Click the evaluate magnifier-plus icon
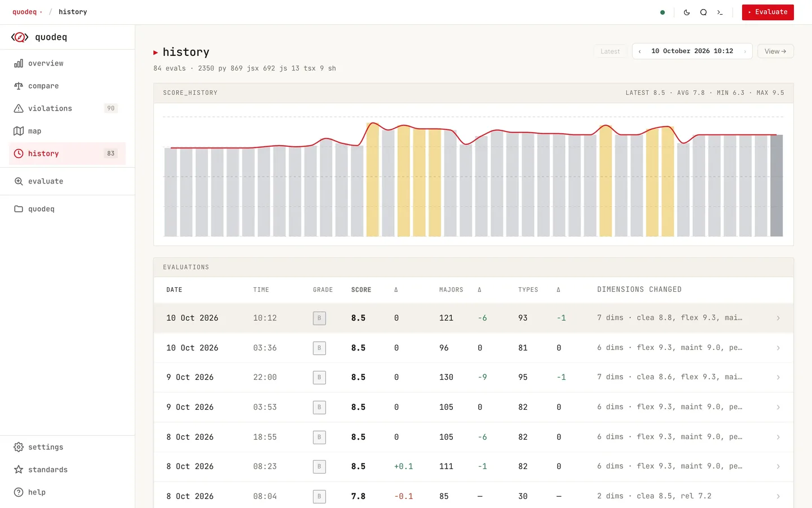 [19, 181]
